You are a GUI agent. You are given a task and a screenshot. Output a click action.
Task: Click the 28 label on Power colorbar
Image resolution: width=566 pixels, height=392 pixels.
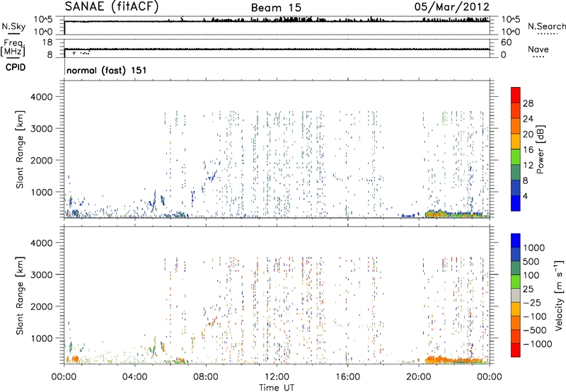point(528,103)
